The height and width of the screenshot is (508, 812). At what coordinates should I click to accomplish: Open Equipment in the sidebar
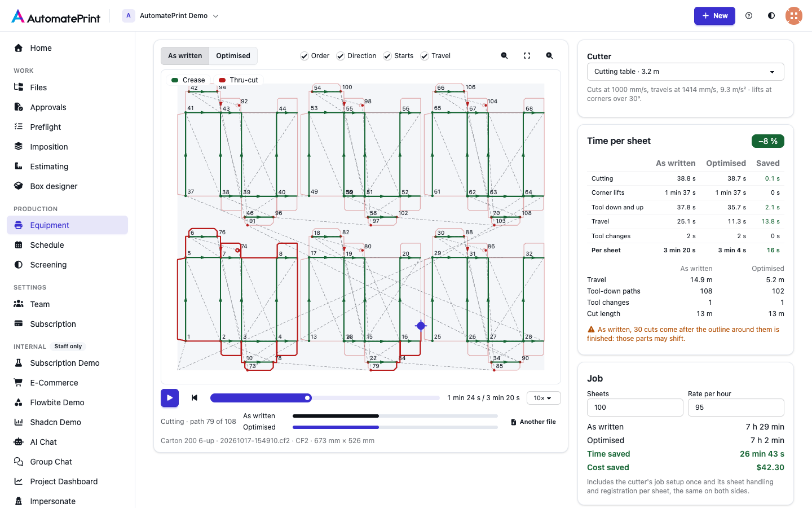(67, 225)
